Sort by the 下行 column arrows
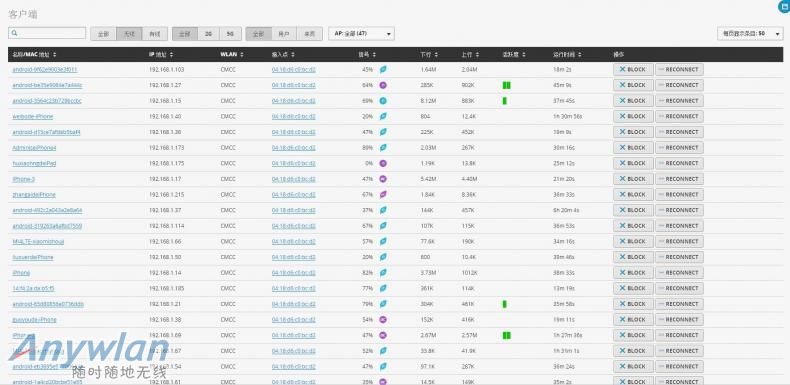 point(436,54)
